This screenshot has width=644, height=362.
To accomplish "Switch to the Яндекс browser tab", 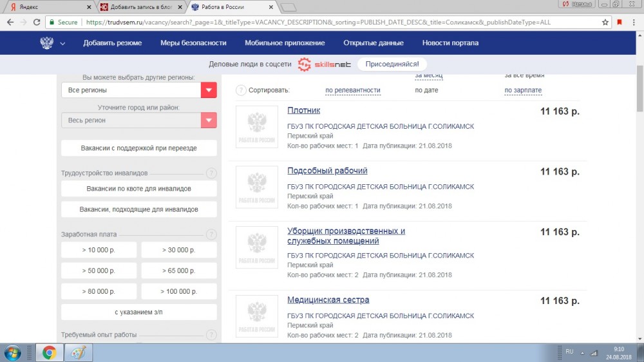I will 45,7.
